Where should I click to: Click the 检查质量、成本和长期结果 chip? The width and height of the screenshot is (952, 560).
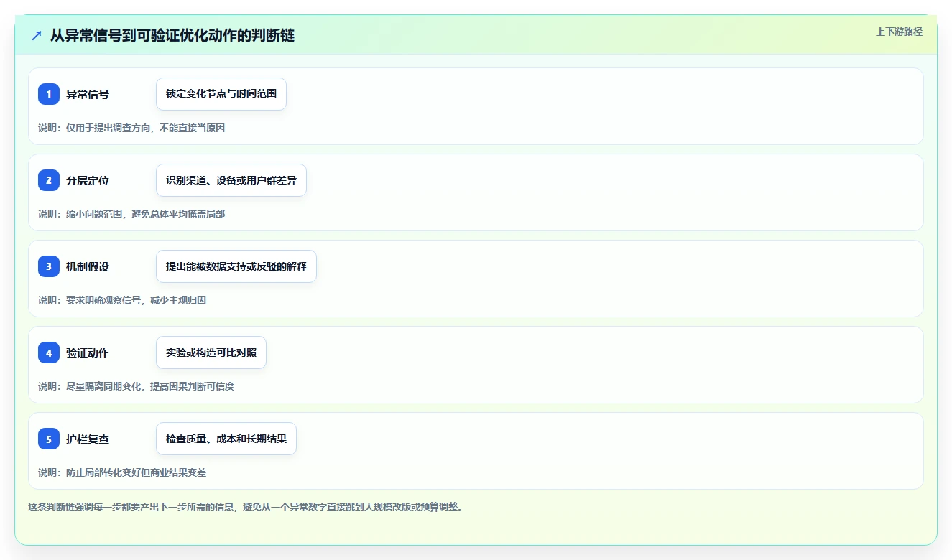226,439
